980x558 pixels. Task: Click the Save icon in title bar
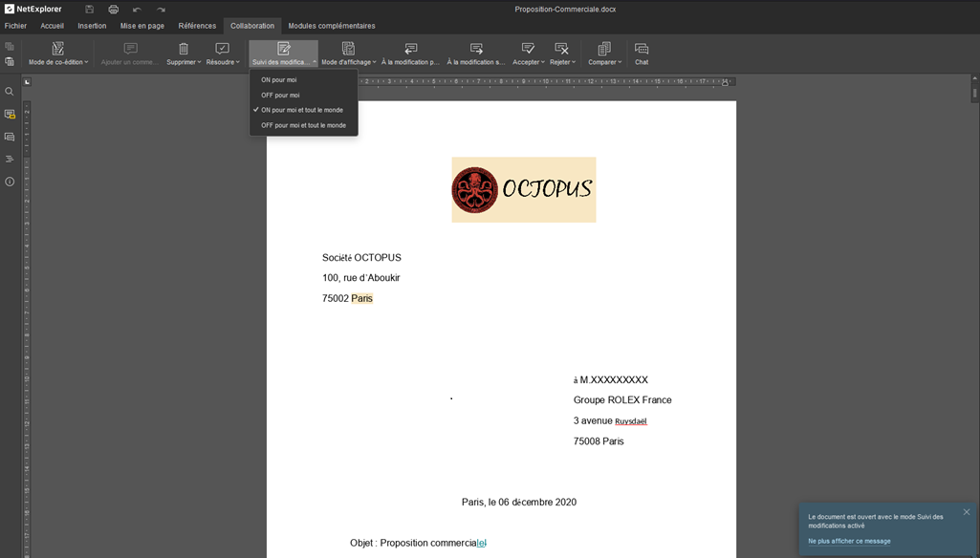tap(89, 9)
